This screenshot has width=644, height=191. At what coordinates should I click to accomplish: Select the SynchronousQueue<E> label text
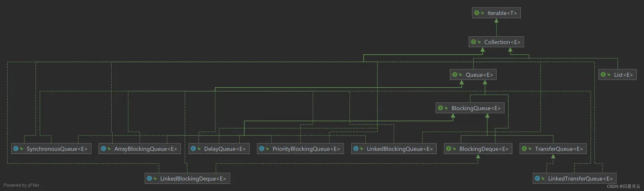point(57,149)
